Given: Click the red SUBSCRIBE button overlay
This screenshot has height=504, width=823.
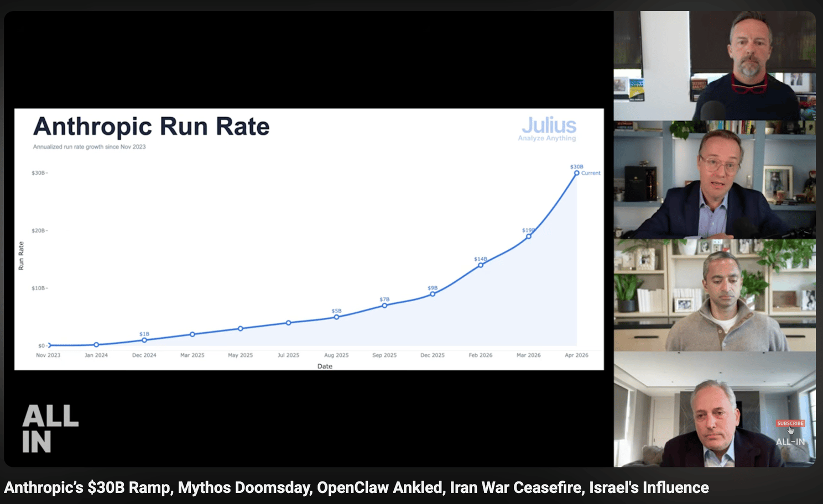Looking at the screenshot, I should [790, 423].
